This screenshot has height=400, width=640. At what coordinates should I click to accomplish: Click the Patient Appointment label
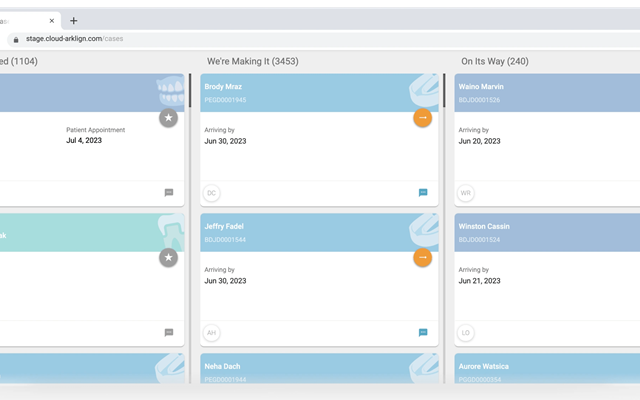[96, 130]
